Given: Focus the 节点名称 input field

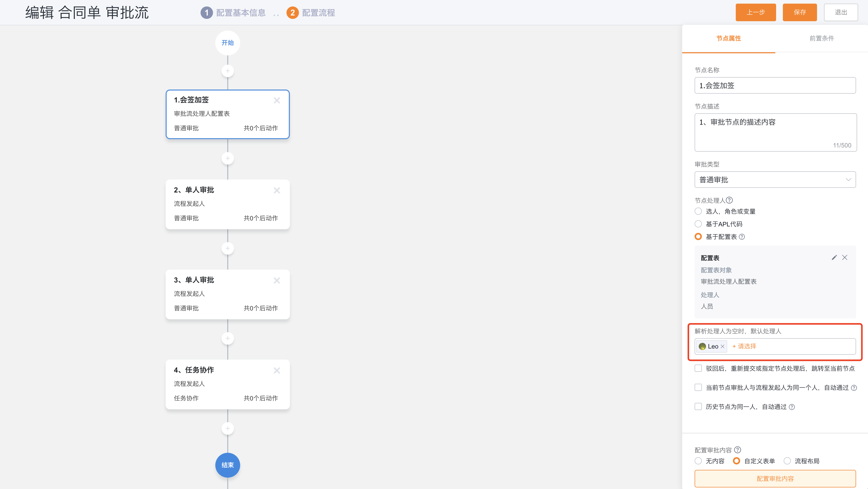Looking at the screenshot, I should point(775,86).
